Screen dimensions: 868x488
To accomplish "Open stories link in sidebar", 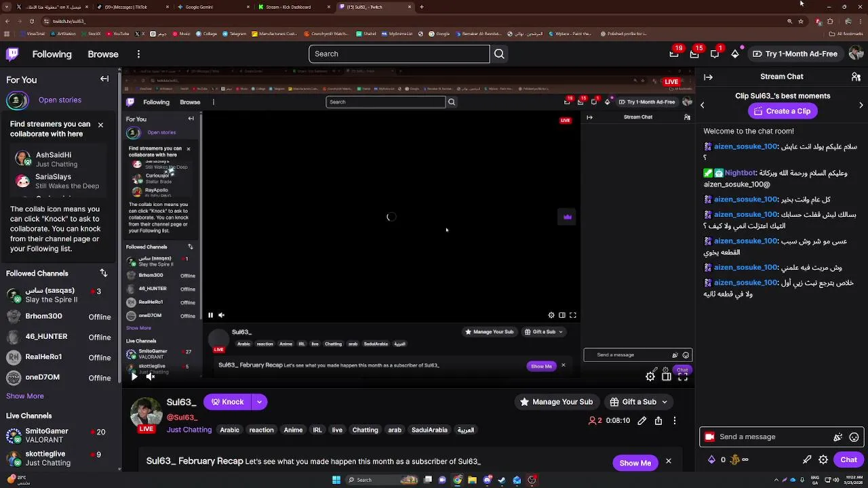I will point(60,100).
